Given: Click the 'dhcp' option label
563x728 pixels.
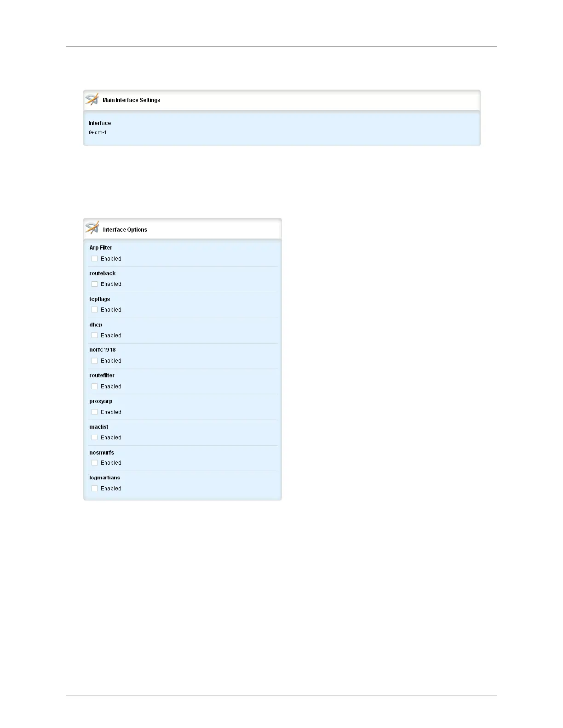Looking at the screenshot, I should tap(96, 325).
